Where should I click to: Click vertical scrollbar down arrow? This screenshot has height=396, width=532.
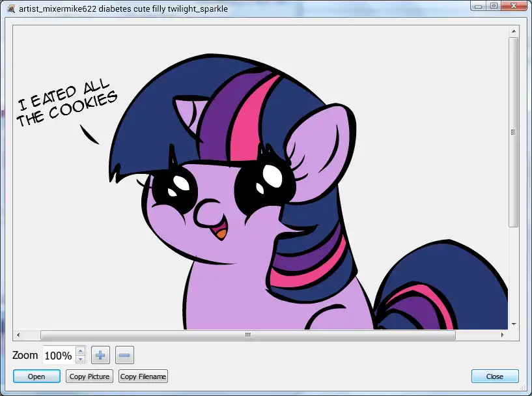click(514, 324)
